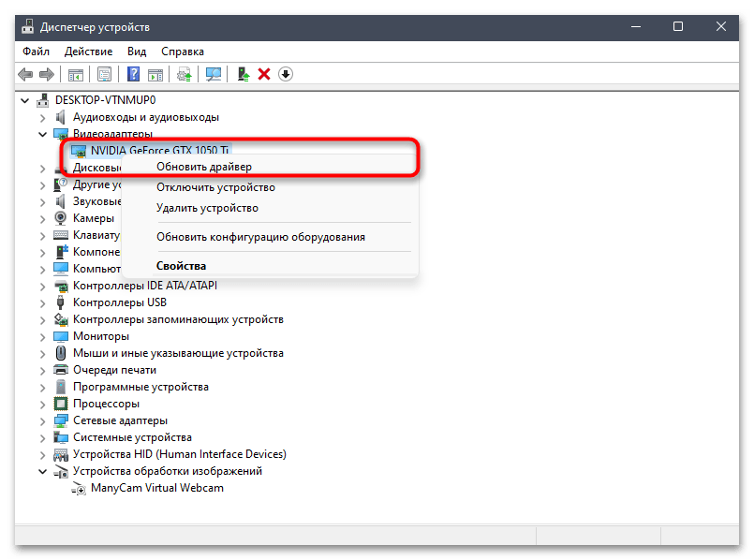The height and width of the screenshot is (560, 754).
Task: Open the Properties sheet toolbar icon
Action: (x=104, y=75)
